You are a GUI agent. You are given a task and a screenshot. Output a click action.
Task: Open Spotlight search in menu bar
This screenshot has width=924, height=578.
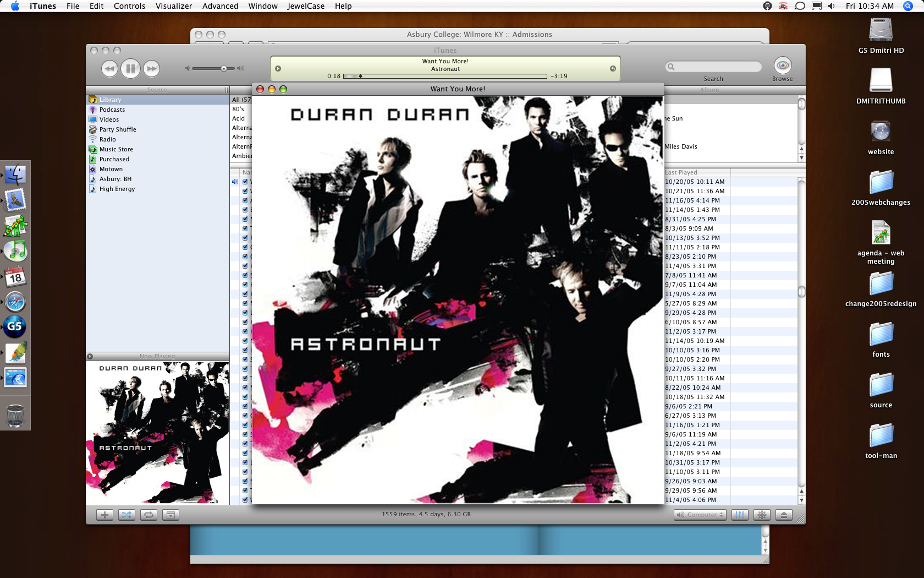[908, 6]
